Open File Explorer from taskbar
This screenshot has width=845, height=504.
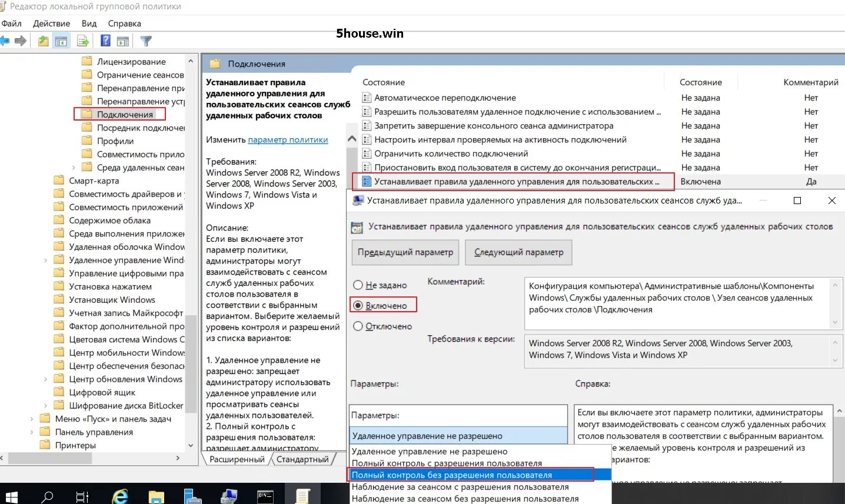point(156,496)
